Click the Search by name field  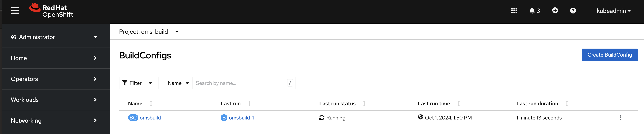tap(240, 83)
